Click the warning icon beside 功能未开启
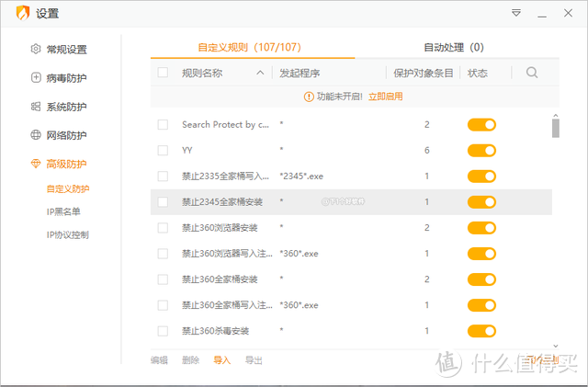Viewport: 588px width, 387px height. click(x=309, y=97)
